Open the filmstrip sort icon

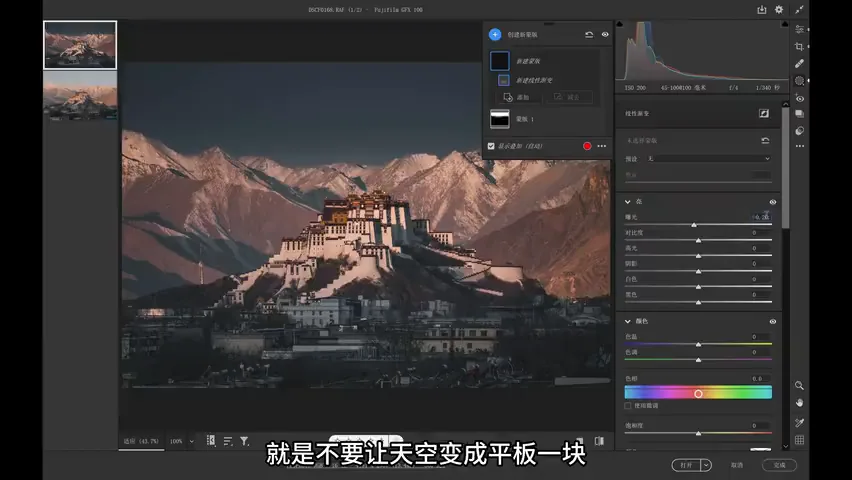(228, 441)
